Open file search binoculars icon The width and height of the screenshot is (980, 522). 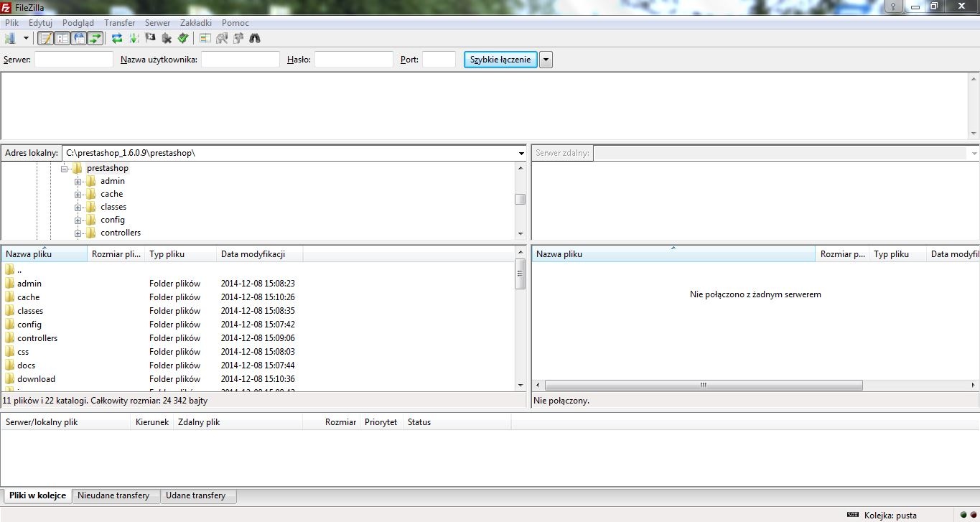tap(255, 38)
